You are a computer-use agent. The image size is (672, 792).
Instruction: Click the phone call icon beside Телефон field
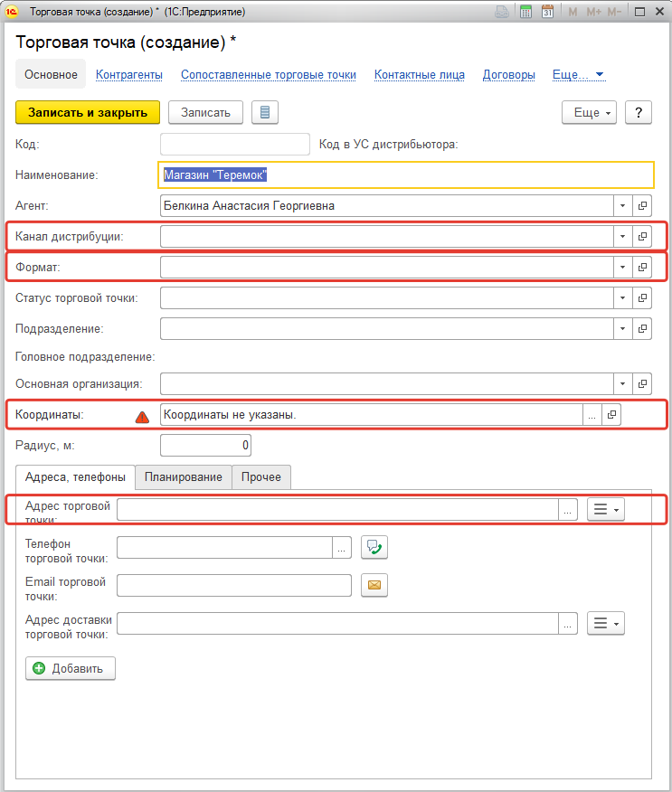point(374,548)
